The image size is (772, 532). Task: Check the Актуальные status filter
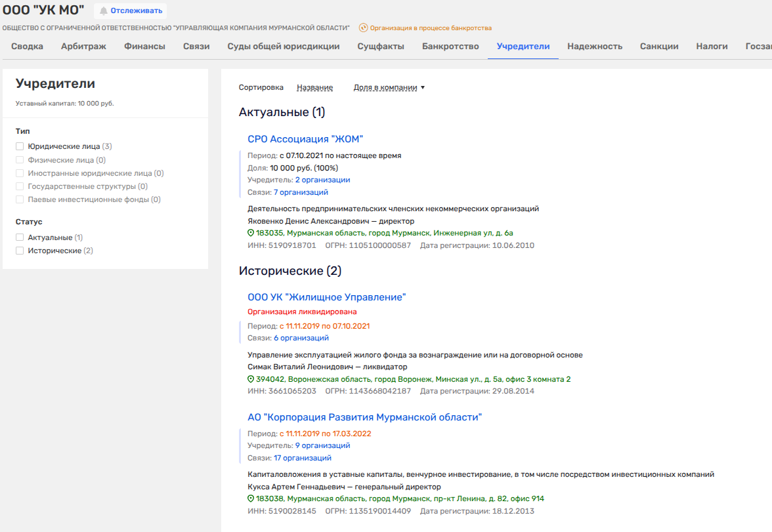(x=20, y=237)
